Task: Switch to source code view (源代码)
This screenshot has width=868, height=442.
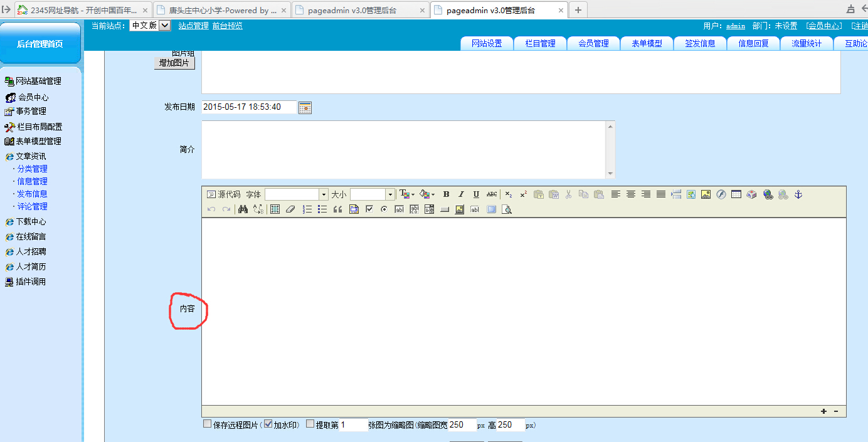Action: [x=224, y=194]
